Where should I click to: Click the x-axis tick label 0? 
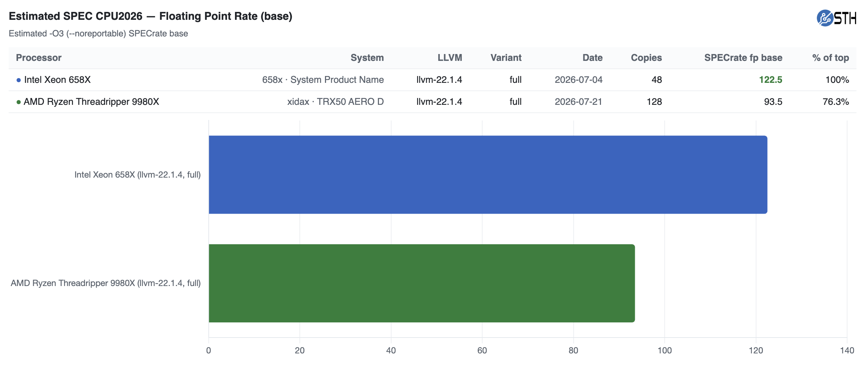coord(209,351)
